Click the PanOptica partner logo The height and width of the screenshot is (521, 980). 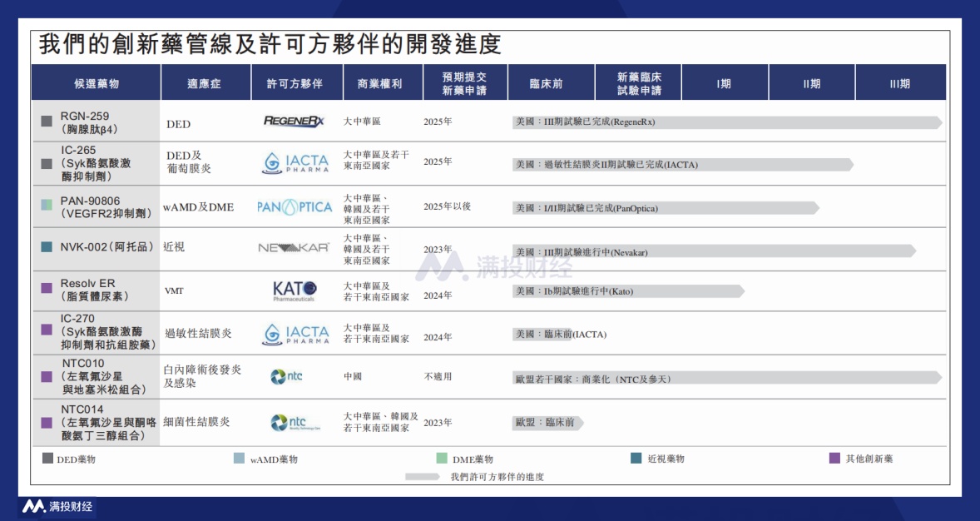(294, 207)
